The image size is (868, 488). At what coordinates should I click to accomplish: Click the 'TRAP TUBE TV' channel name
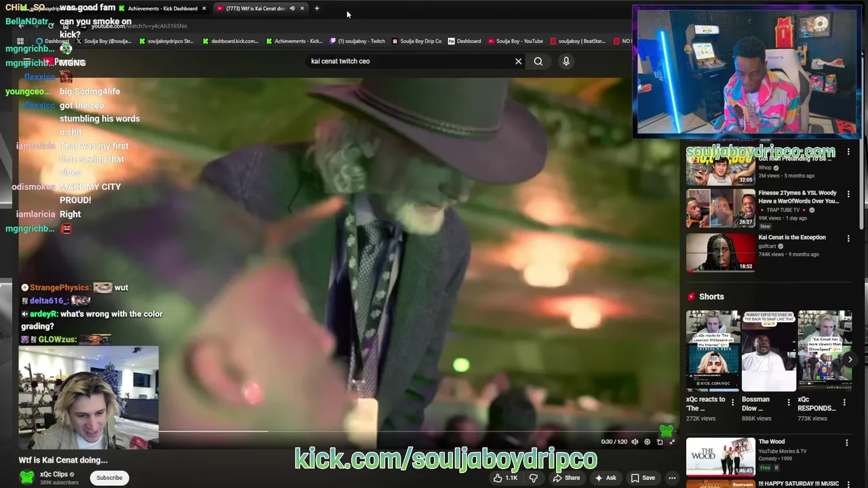coord(784,210)
